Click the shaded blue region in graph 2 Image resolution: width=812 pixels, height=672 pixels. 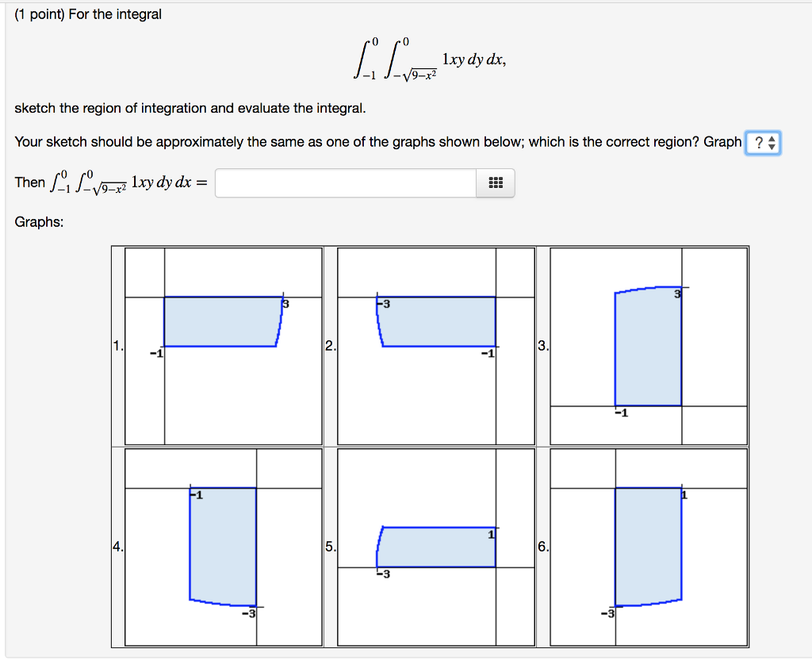coord(436,321)
